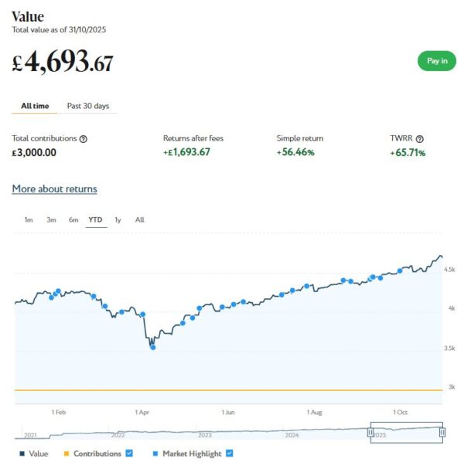Click the right range navigator handle
The width and height of the screenshot is (464, 476).
(x=442, y=433)
